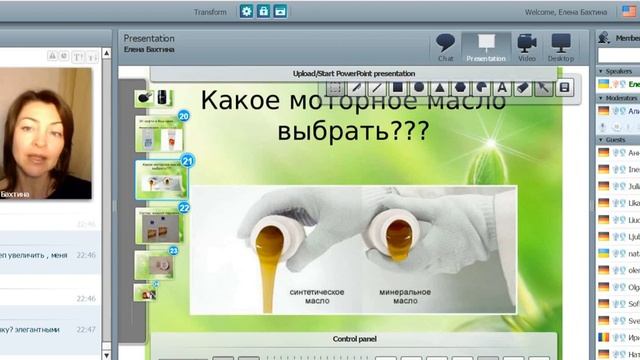Screen dimensions: 640x360
Task: Open slide thumbnail number 23
Action: click(154, 264)
